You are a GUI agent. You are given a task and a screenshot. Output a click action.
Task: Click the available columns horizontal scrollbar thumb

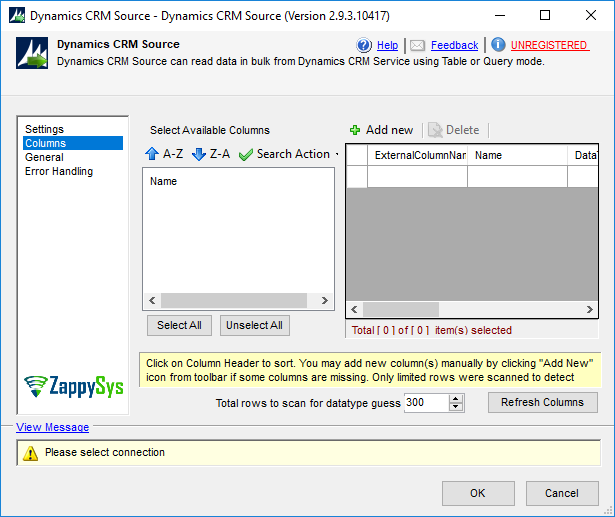click(x=234, y=300)
